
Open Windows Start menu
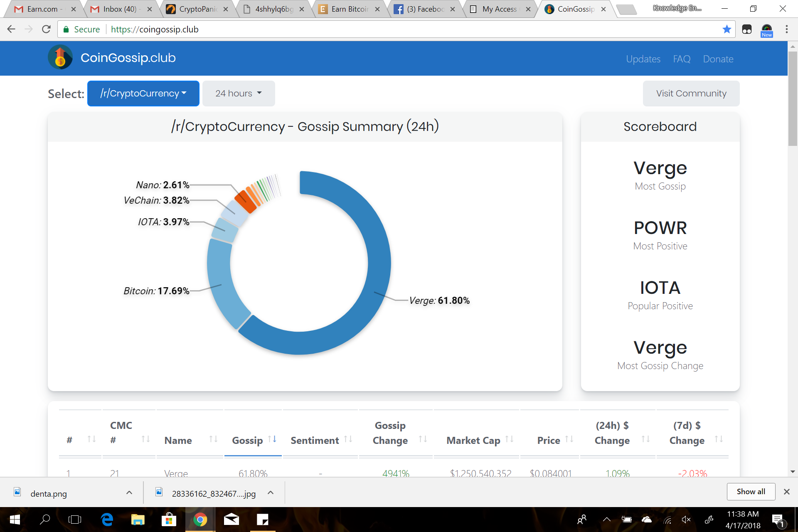(x=15, y=520)
